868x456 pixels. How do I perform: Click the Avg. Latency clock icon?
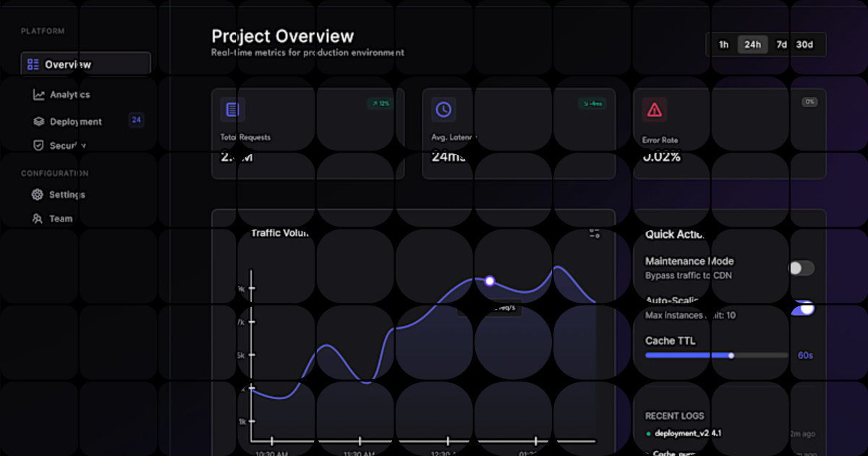click(443, 110)
